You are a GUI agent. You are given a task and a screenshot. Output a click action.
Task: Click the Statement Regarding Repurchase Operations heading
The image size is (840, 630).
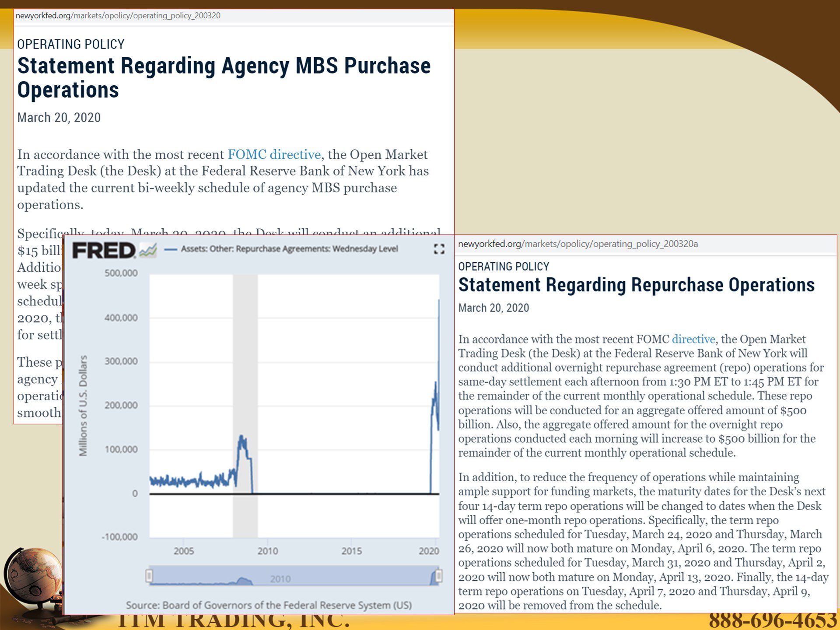click(637, 285)
